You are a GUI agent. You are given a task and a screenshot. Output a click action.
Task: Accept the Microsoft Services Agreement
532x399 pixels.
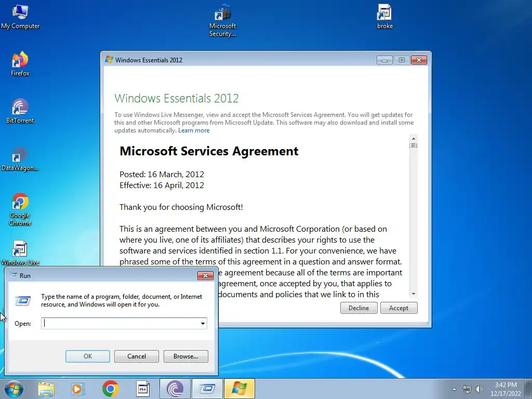tap(398, 308)
